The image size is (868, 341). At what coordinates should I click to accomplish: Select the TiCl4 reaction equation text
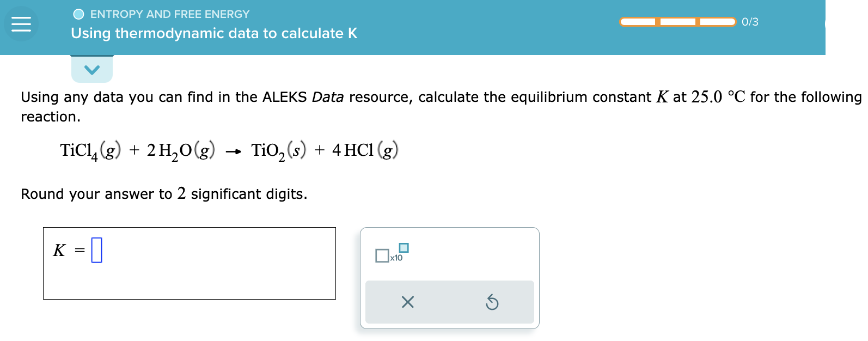click(229, 149)
